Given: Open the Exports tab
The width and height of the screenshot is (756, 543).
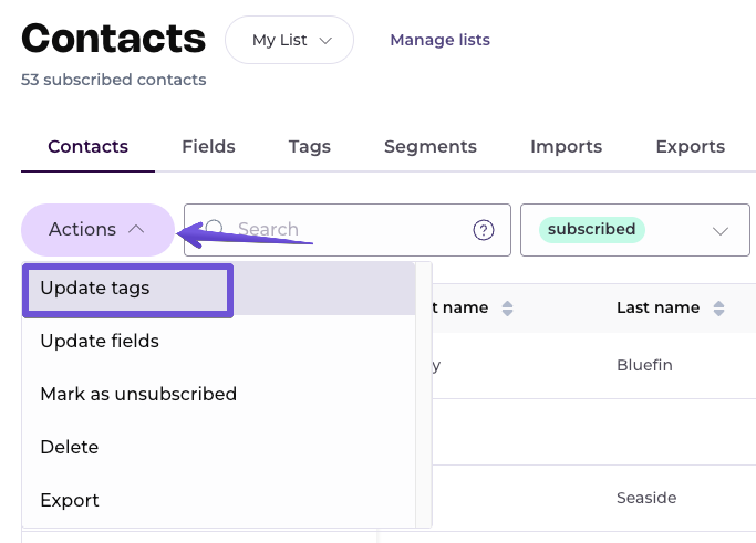Looking at the screenshot, I should (690, 147).
